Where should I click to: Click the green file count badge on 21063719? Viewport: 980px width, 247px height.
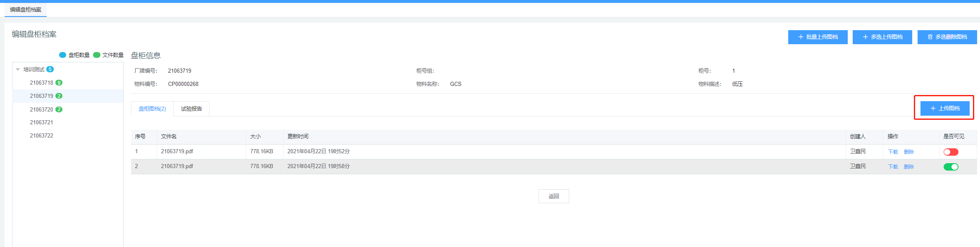pos(59,96)
